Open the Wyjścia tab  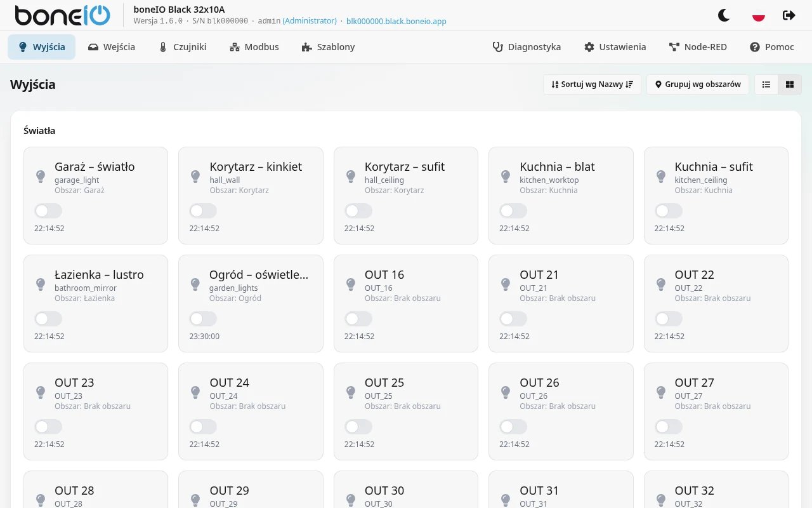click(x=41, y=47)
